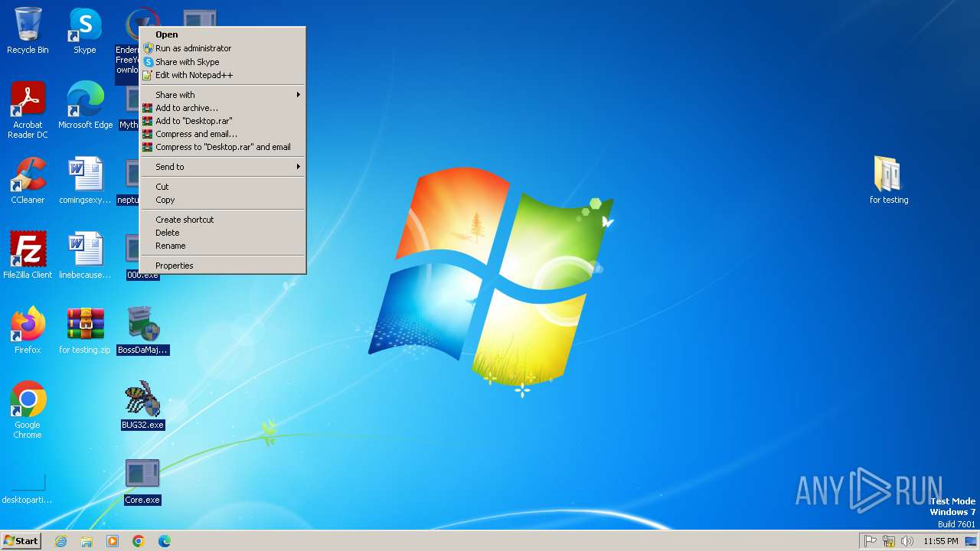Select the Firefox desktop shortcut
980x551 pixels.
pyautogui.click(x=28, y=331)
